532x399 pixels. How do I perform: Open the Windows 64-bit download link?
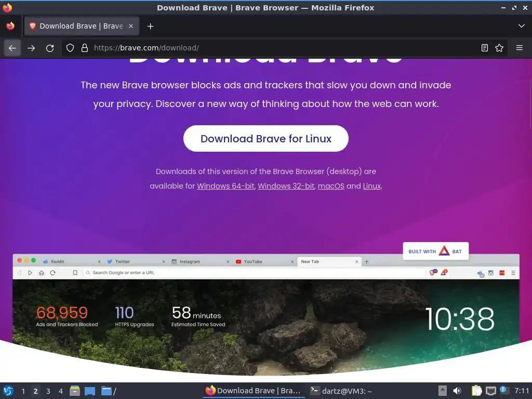click(225, 186)
